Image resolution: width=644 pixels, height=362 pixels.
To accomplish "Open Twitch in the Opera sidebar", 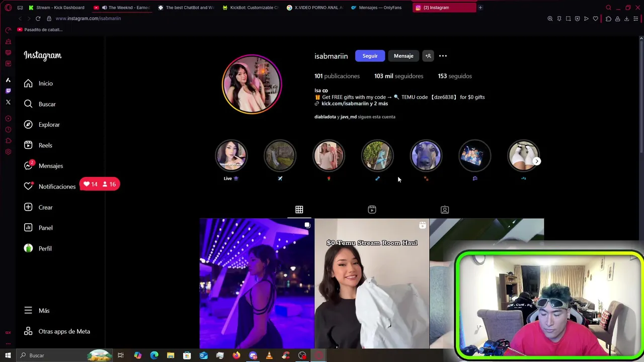I will click(8, 91).
